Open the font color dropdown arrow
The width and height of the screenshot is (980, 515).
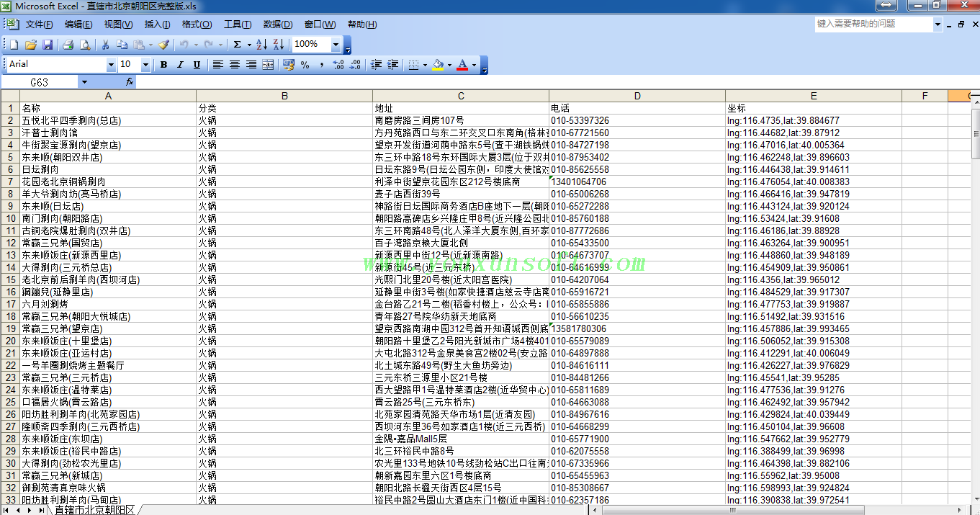point(475,65)
